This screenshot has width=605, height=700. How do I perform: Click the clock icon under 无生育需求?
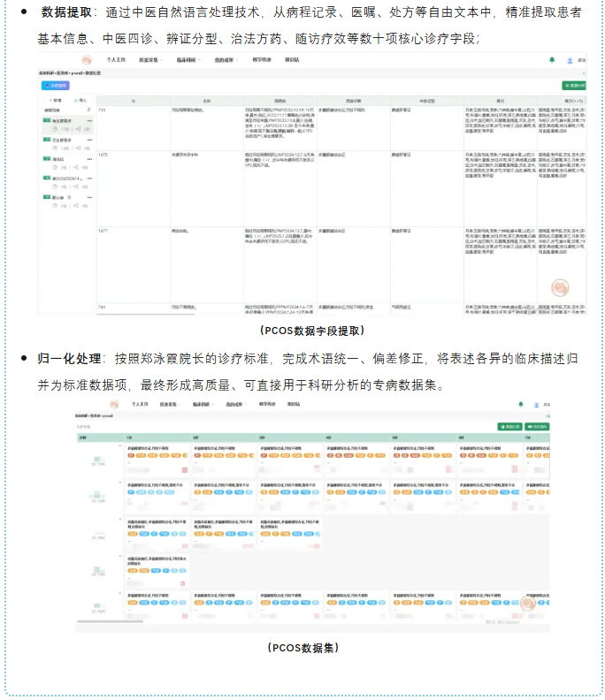pos(55,148)
